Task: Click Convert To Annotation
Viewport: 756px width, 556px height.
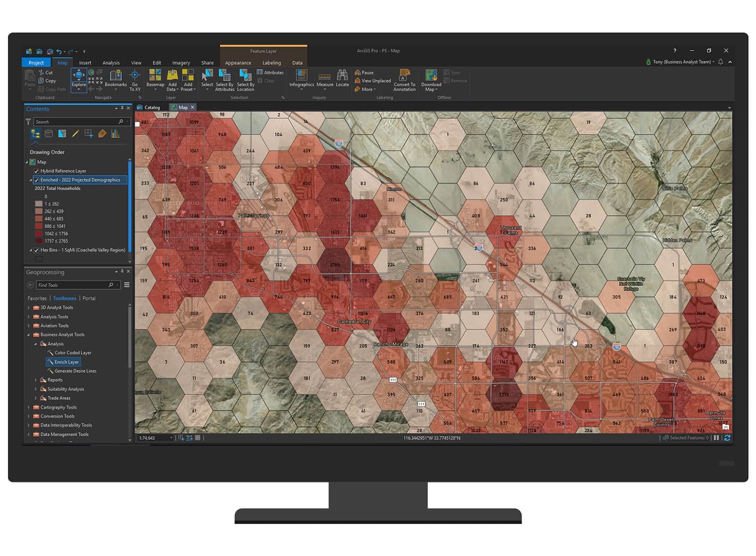Action: pyautogui.click(x=405, y=79)
